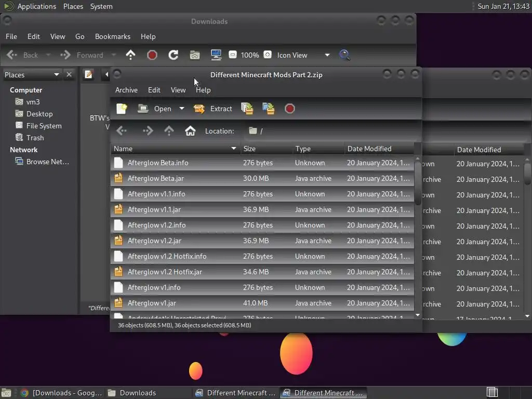Image resolution: width=532 pixels, height=399 pixels.
Task: Sort by the Type column header
Action: [x=318, y=149]
